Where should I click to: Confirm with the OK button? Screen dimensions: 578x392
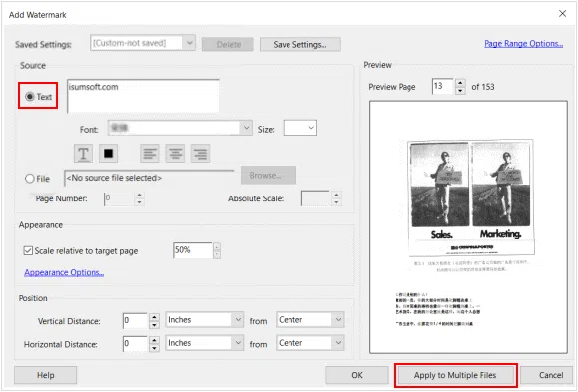tap(356, 375)
